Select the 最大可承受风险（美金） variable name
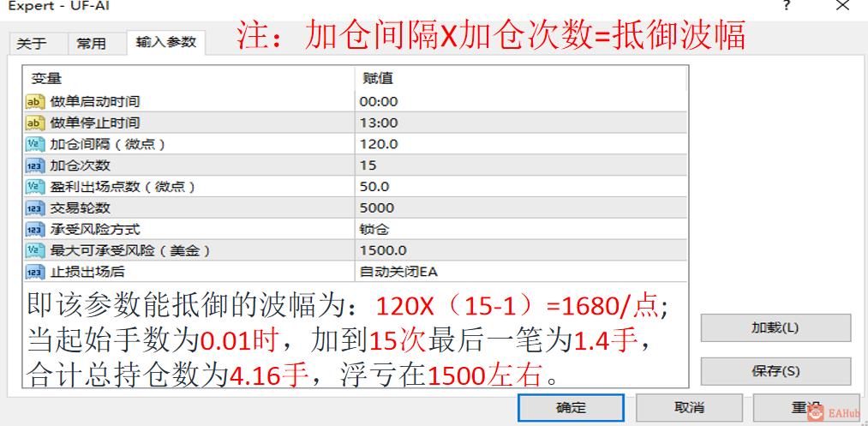 tap(130, 250)
